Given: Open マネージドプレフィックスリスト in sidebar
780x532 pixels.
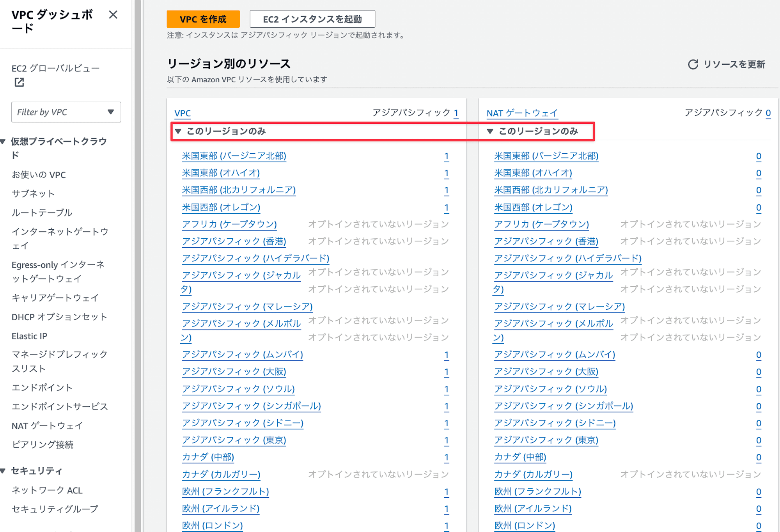Looking at the screenshot, I should [x=60, y=361].
